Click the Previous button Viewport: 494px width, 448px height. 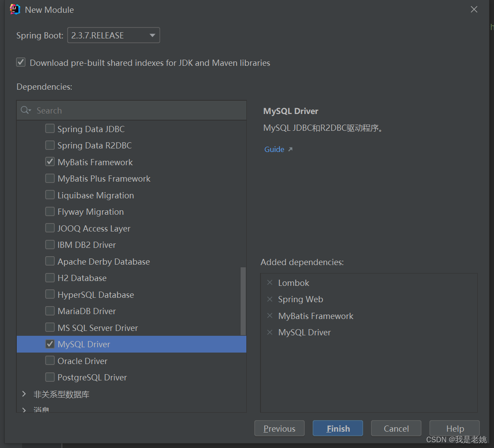coord(280,428)
